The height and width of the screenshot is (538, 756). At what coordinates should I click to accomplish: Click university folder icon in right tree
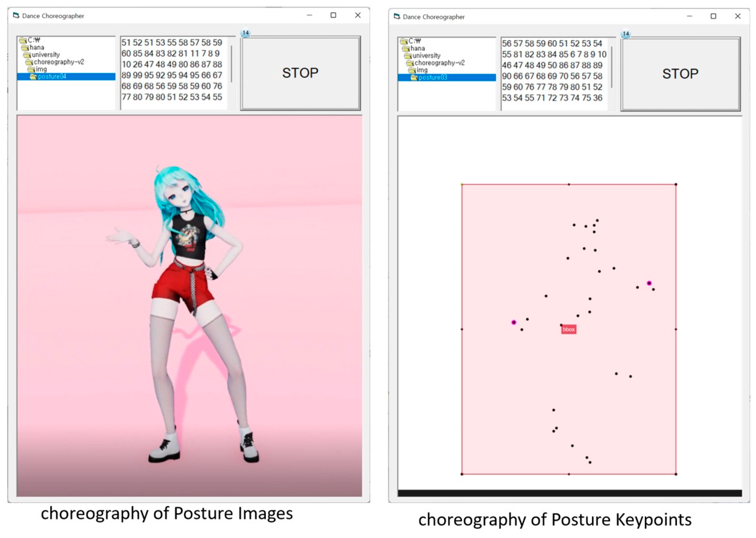408,56
